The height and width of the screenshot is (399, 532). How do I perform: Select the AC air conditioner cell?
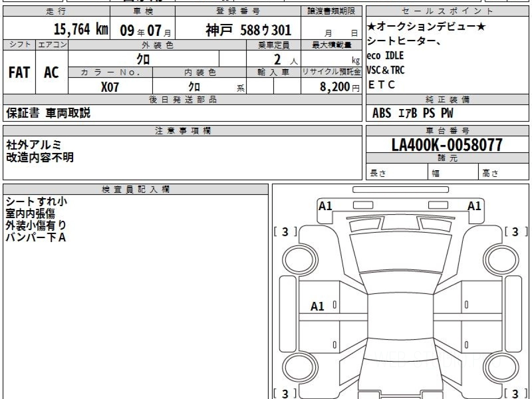52,72
